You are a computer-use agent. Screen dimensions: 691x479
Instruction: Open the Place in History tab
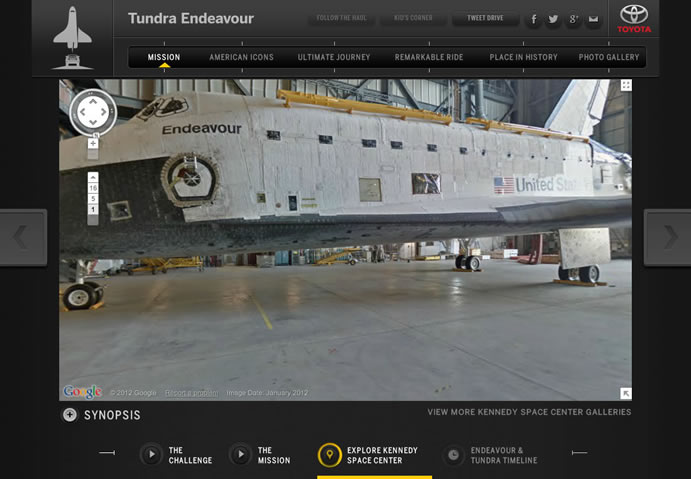(524, 57)
